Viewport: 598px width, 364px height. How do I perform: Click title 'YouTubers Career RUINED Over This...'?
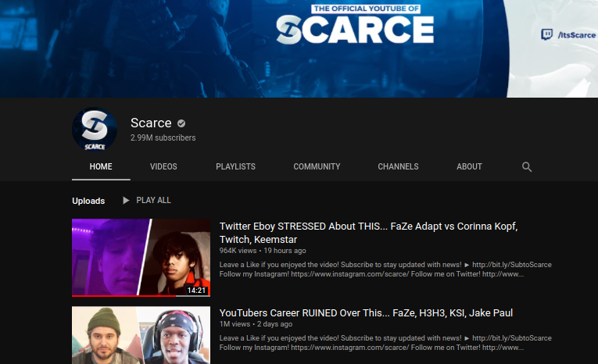coord(366,313)
